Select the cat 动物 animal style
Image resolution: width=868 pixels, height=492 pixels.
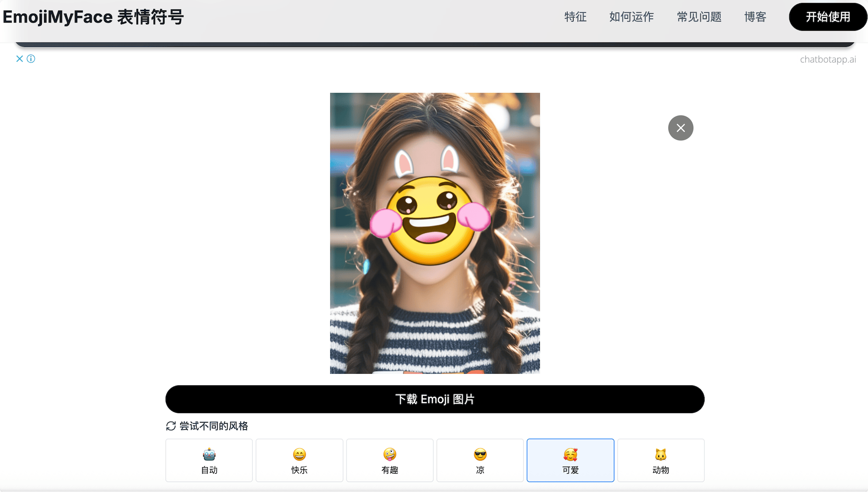click(661, 460)
